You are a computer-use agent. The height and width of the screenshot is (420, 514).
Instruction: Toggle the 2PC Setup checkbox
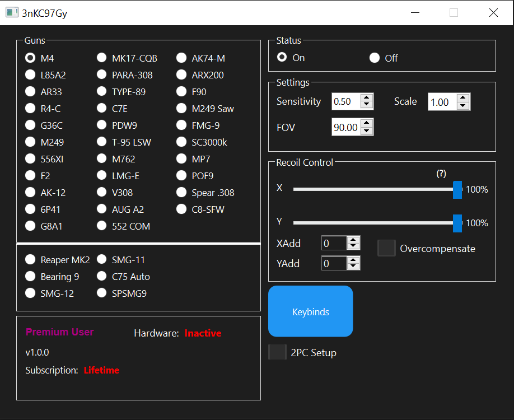(x=277, y=352)
